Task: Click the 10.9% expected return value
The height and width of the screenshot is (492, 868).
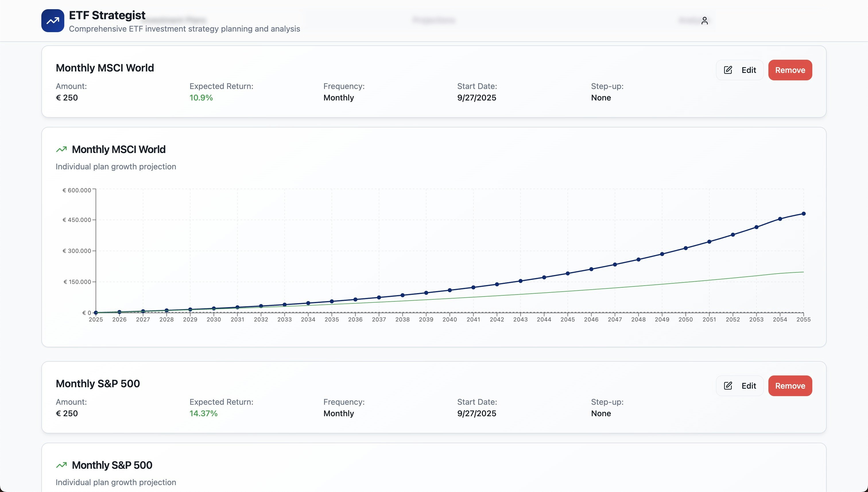Action: (201, 98)
